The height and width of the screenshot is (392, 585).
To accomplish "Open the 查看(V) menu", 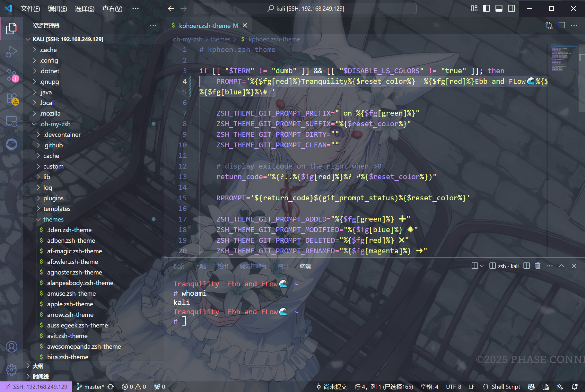I will (112, 9).
